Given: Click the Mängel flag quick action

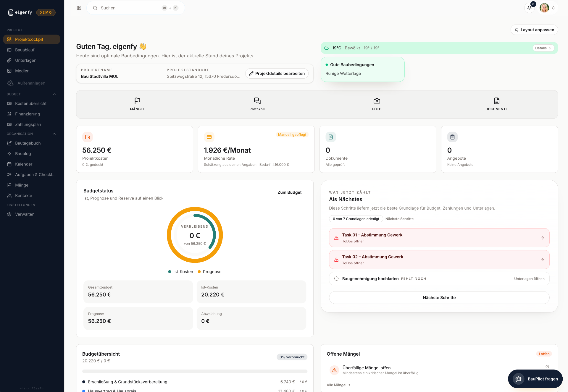Looking at the screenshot, I should 137,101.
